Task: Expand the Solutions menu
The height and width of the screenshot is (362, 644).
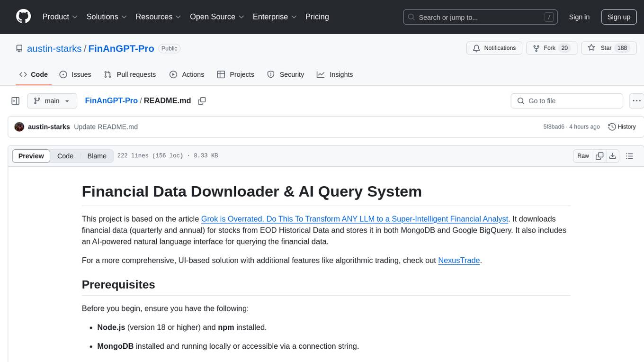Action: [107, 17]
